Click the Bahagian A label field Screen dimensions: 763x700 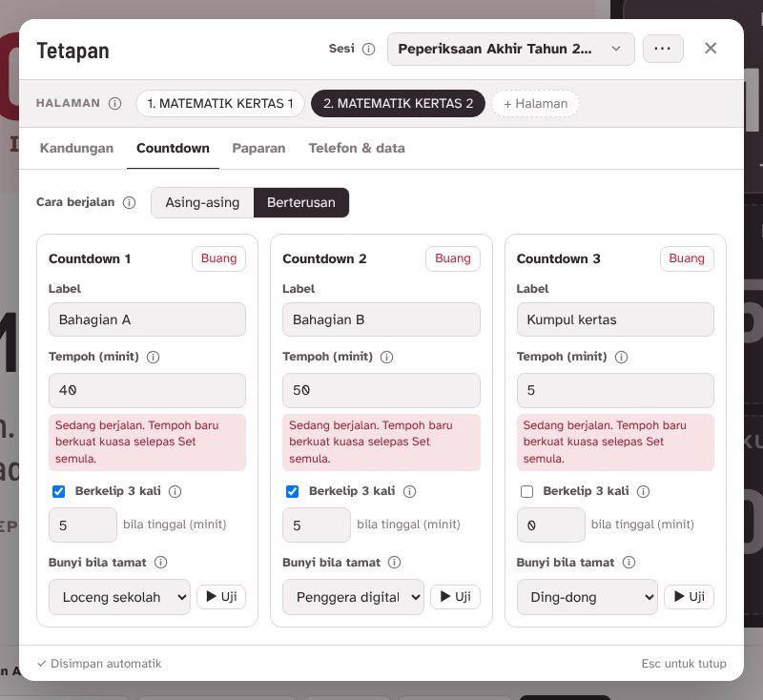point(147,319)
